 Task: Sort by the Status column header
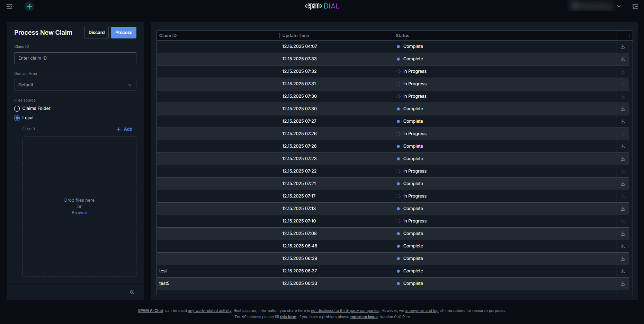pyautogui.click(x=402, y=35)
